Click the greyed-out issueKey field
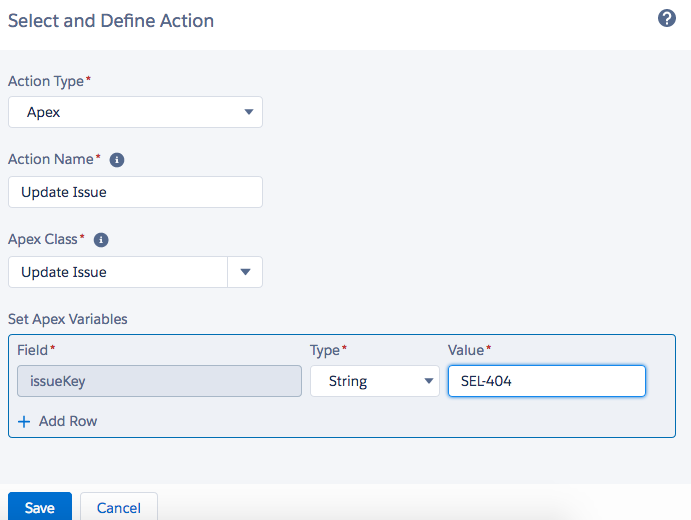 tap(160, 381)
